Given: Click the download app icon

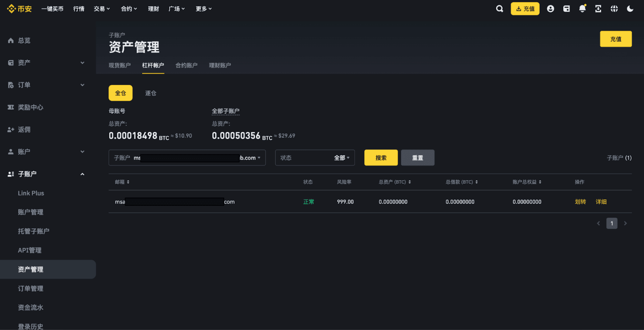Looking at the screenshot, I should 598,9.
